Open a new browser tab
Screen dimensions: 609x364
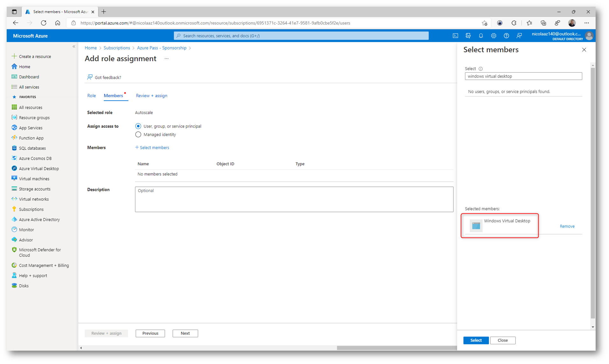[x=104, y=12]
